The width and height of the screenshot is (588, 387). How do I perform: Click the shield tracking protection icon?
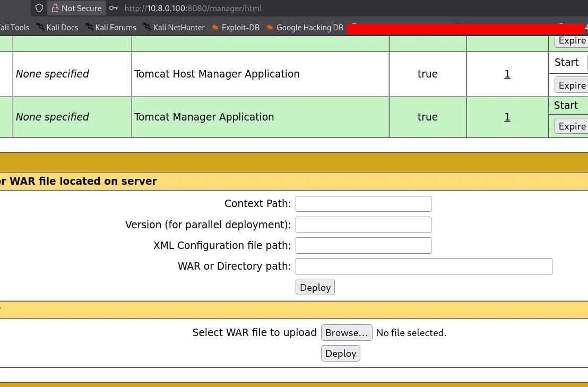point(39,8)
